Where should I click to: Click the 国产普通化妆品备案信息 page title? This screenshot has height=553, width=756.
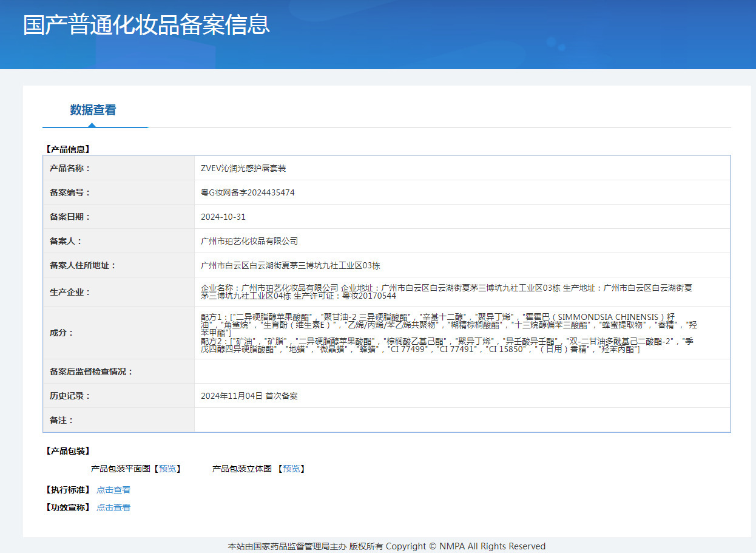[146, 25]
